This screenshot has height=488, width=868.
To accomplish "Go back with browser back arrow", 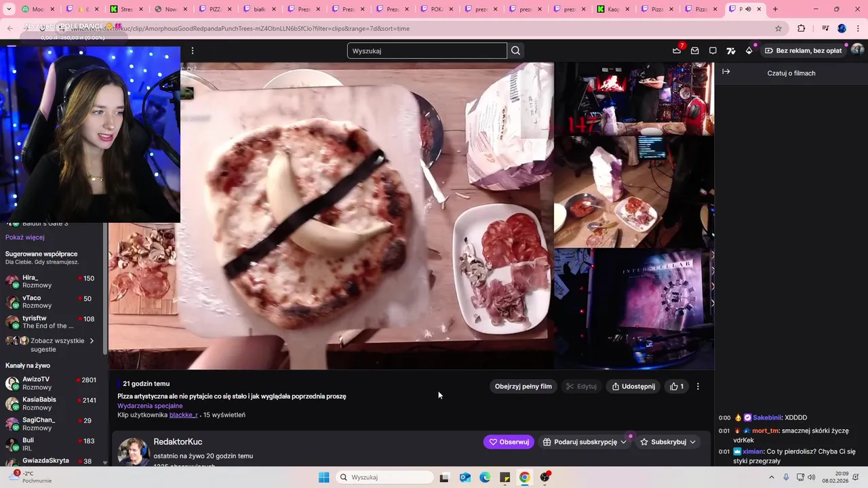I will tap(9, 28).
